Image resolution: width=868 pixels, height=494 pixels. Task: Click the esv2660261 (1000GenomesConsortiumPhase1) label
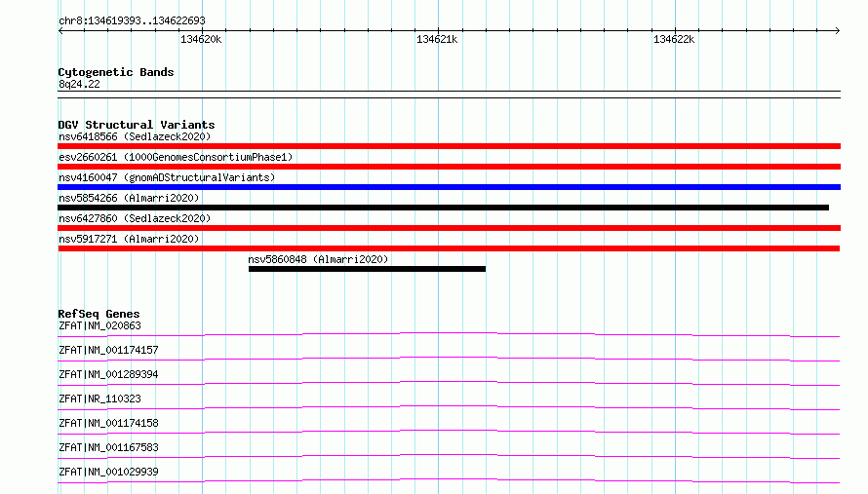(176, 157)
